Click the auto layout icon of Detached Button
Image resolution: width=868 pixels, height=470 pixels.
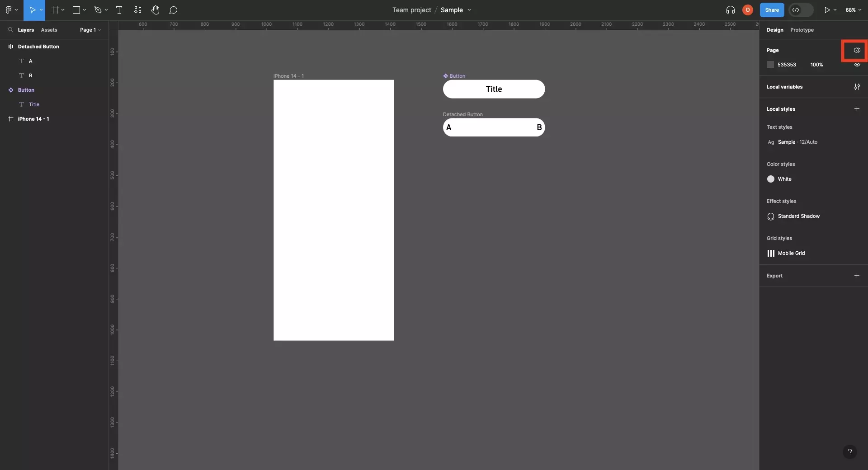pos(11,47)
